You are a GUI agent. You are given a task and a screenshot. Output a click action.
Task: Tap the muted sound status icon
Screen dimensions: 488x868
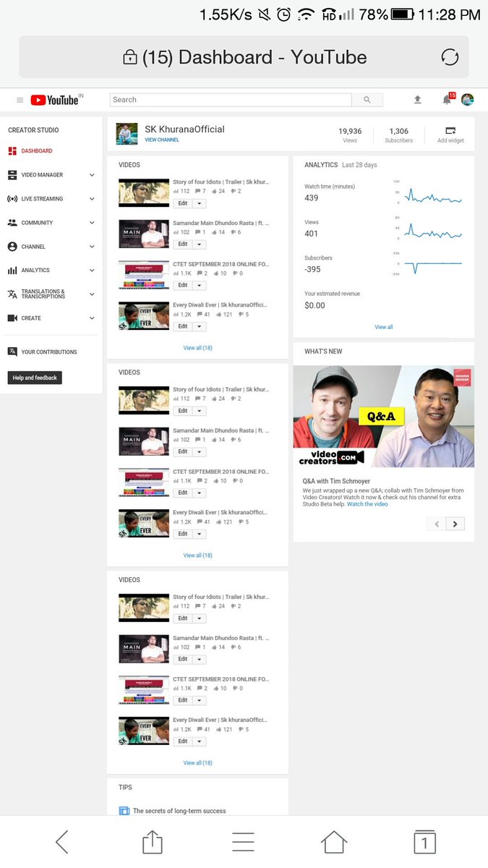pos(263,14)
